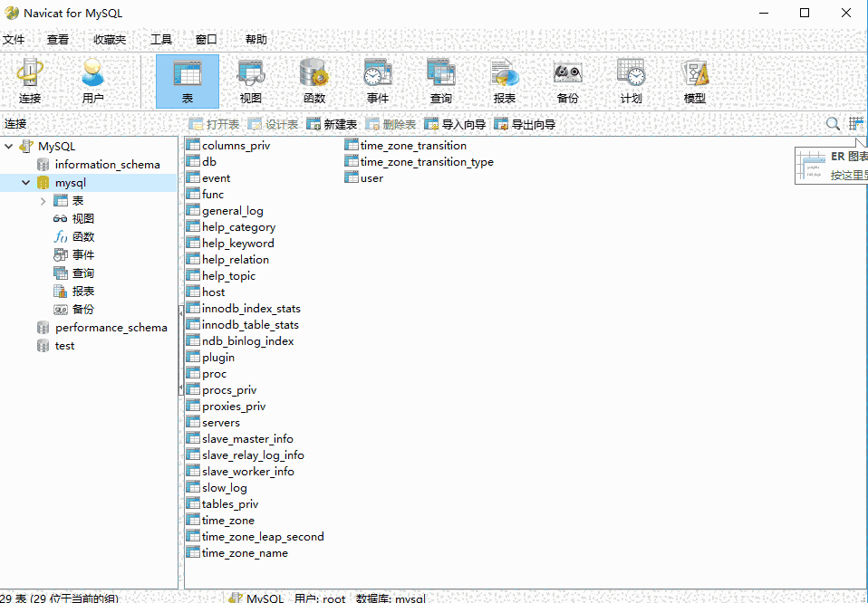Screen dimensions: 868x603
Task: Open the 查询 (Query) toolbar icon
Action: tap(440, 81)
